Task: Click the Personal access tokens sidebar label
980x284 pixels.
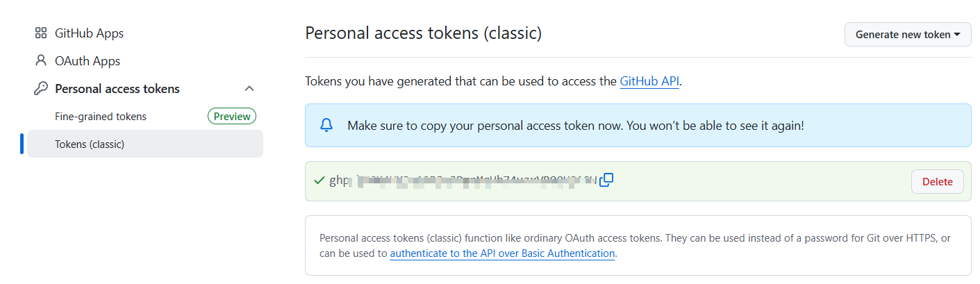Action: tap(117, 89)
